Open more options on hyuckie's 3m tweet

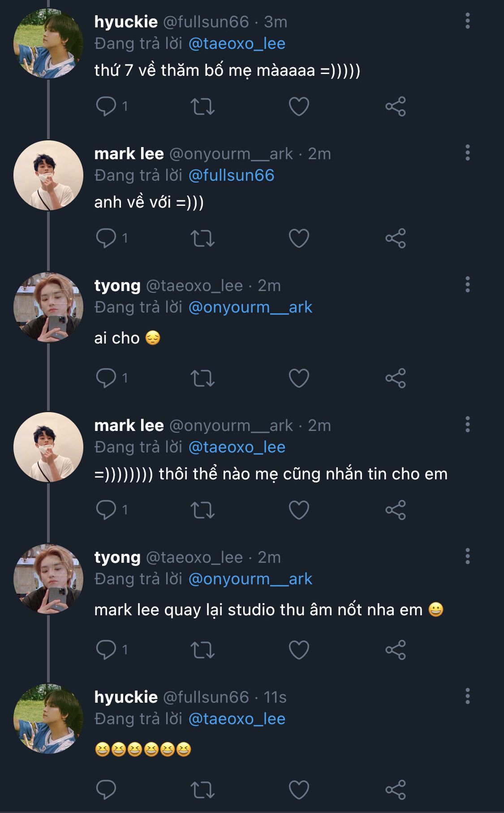(467, 21)
